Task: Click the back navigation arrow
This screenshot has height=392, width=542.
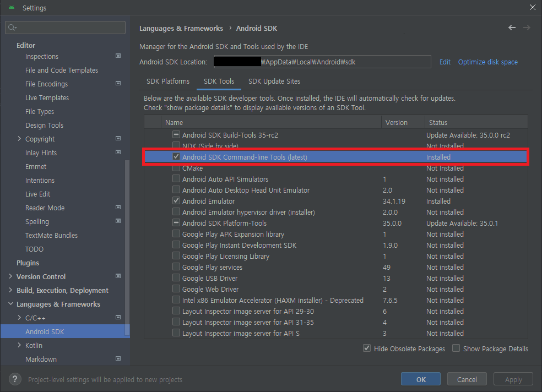Action: pyautogui.click(x=512, y=28)
